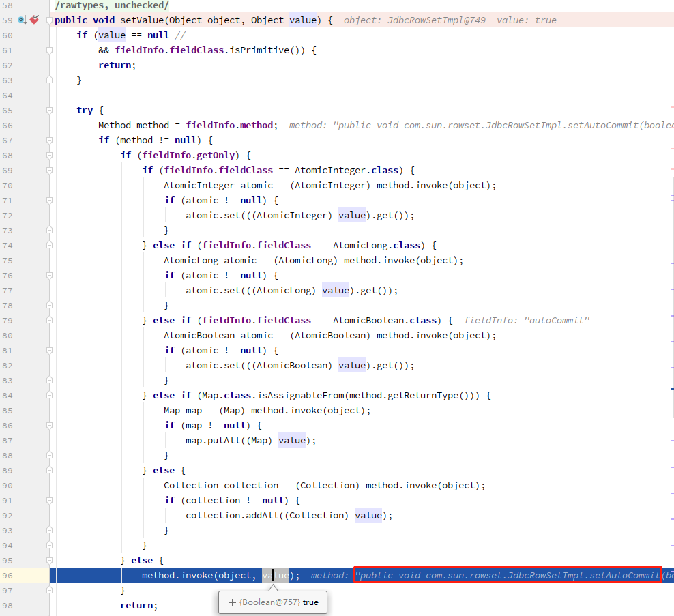
Task: Collapse the setValue method with its gutter fold arrow
Action: [49, 20]
